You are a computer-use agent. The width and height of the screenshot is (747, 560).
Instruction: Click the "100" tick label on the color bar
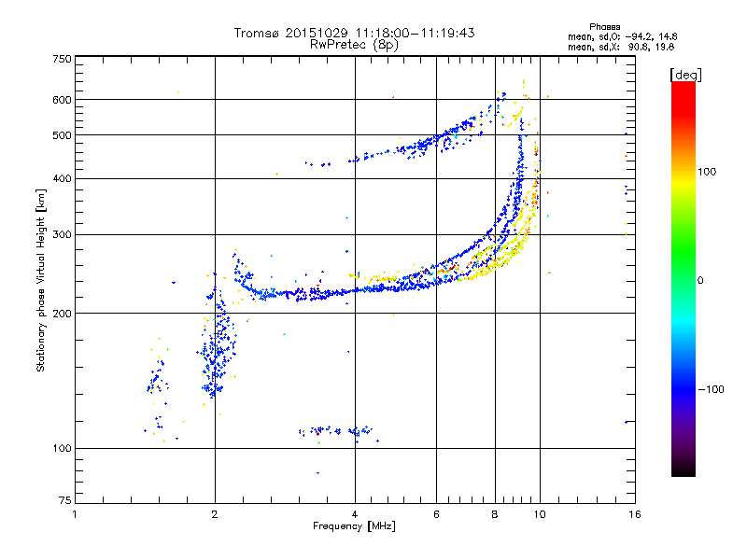point(707,172)
